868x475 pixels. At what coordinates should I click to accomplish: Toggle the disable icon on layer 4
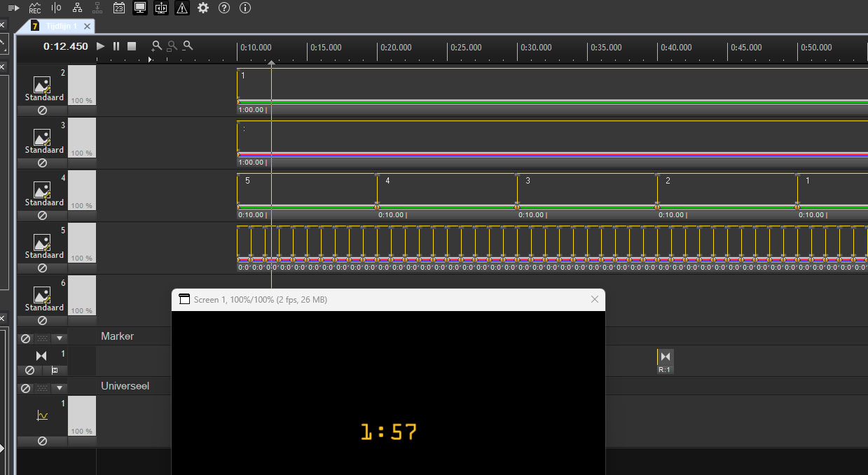coord(42,216)
